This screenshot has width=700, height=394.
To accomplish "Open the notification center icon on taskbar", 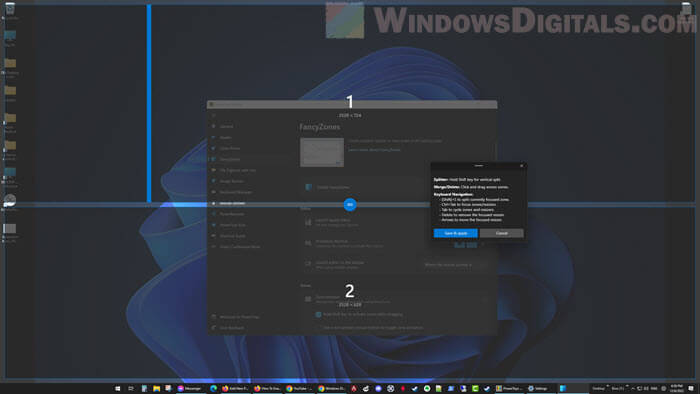I will pos(691,389).
